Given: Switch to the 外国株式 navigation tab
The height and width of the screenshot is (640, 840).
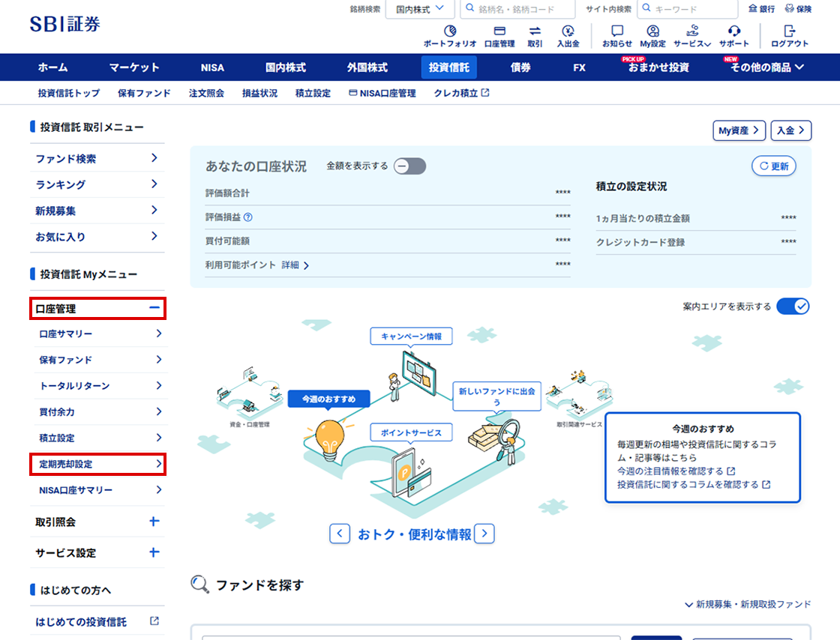Looking at the screenshot, I should (x=367, y=67).
